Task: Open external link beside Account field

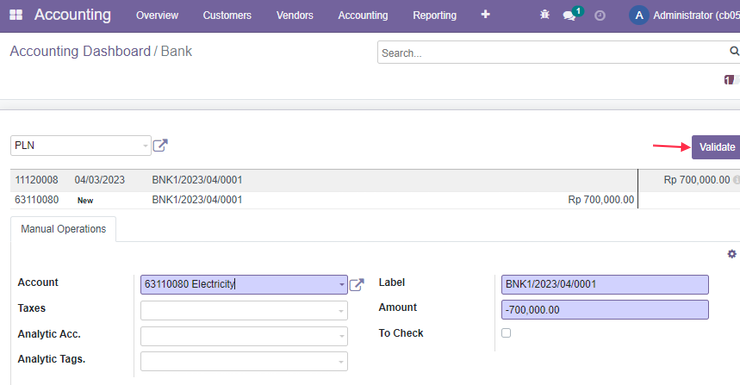Action: [357, 285]
